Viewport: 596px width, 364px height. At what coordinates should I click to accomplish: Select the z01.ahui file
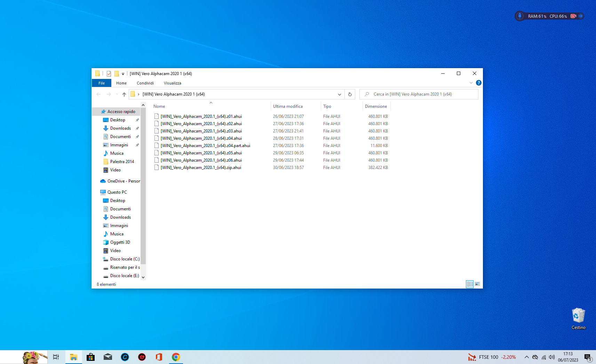201,116
